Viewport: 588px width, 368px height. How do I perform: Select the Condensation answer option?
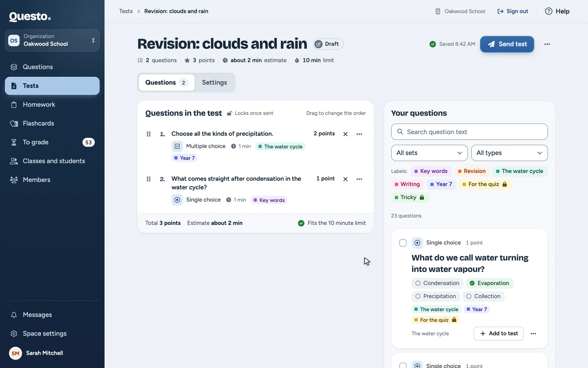tap(437, 283)
